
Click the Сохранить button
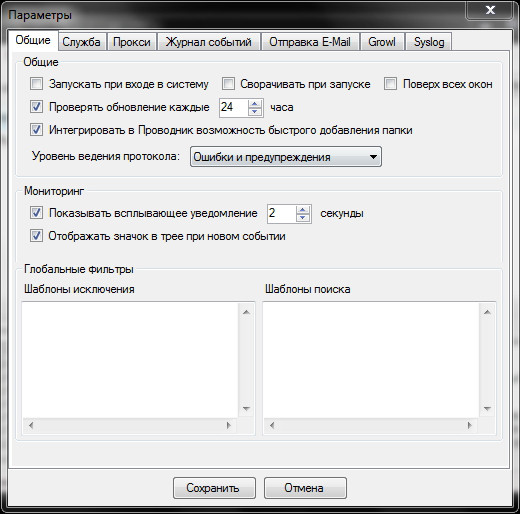214,488
